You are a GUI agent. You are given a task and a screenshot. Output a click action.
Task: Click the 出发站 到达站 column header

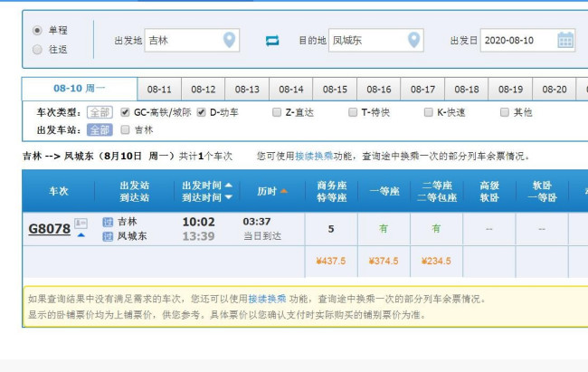(134, 191)
